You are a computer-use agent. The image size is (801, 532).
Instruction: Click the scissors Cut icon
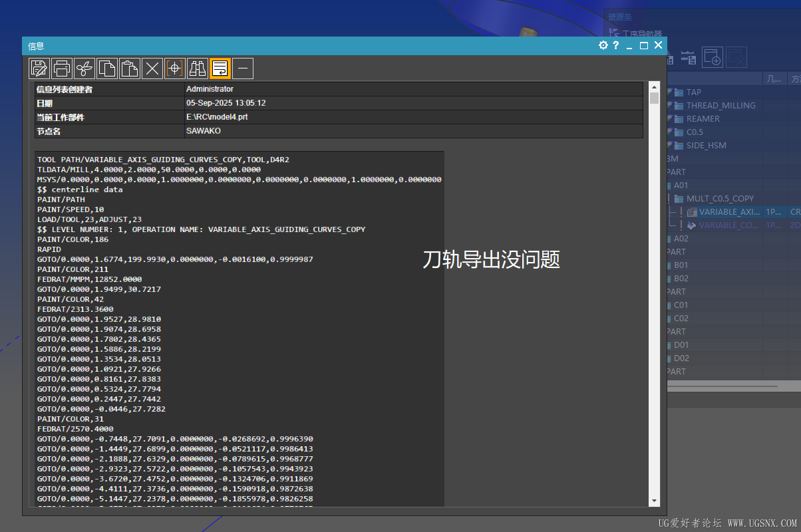pyautogui.click(x=84, y=68)
